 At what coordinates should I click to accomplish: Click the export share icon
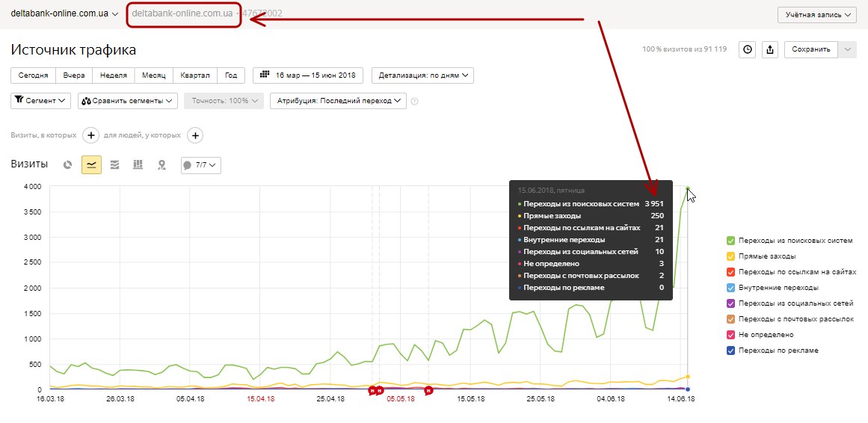(x=770, y=49)
